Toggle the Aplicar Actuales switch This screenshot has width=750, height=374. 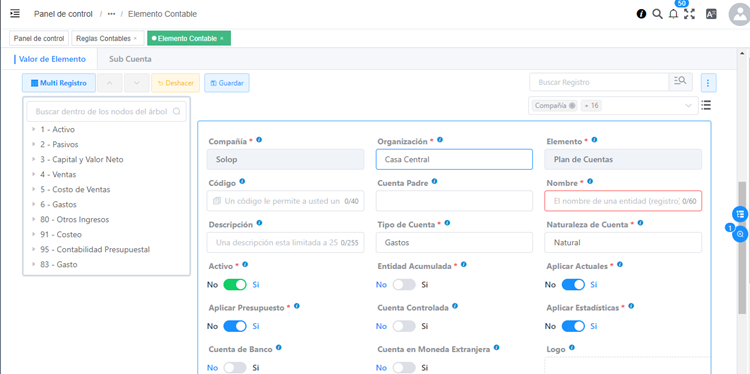pos(573,285)
